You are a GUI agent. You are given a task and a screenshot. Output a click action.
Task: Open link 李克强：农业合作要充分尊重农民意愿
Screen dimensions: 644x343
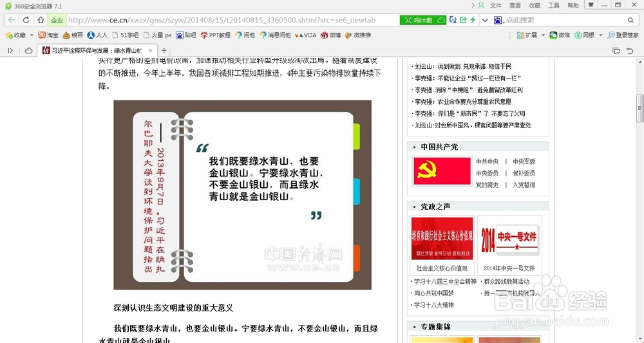(x=463, y=101)
